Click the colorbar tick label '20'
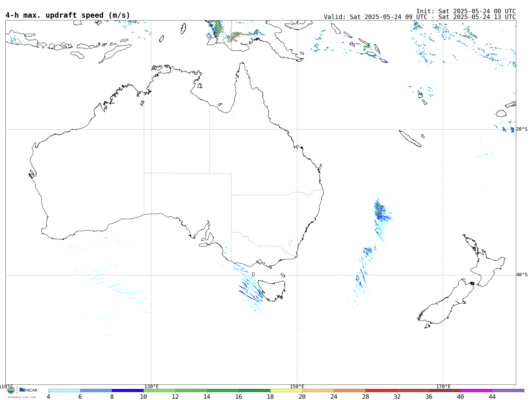This screenshot has width=532, height=400. pos(302,397)
